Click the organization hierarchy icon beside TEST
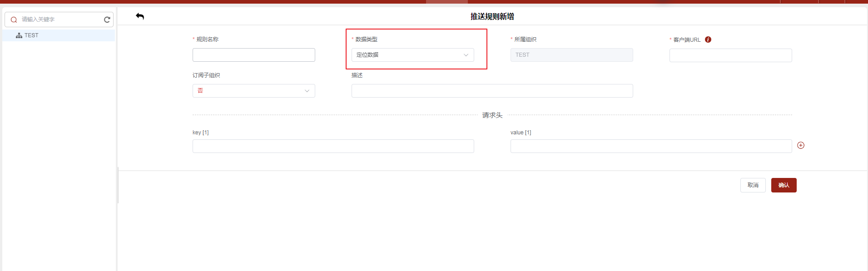Image resolution: width=868 pixels, height=271 pixels. coord(19,35)
